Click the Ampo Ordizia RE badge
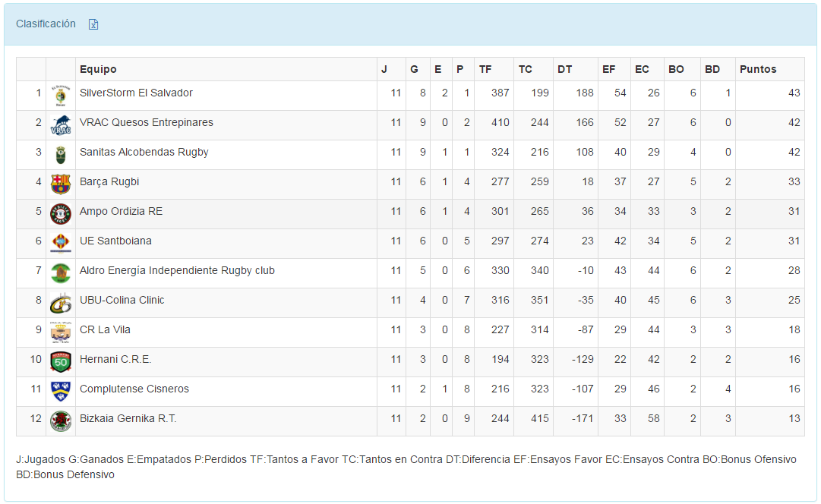Screen dimensions: 821x504 click(x=61, y=214)
